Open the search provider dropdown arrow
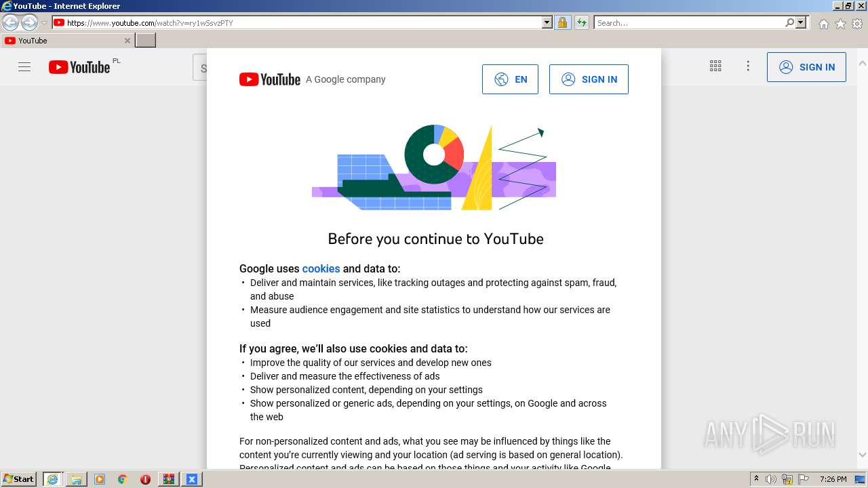 801,22
